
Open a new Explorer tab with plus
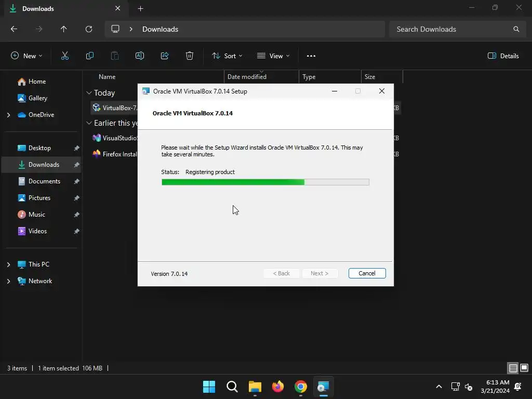[140, 9]
